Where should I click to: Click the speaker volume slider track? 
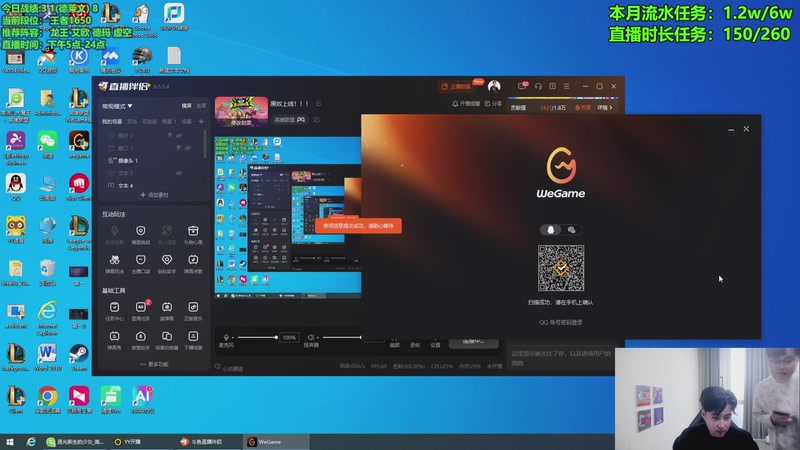pyautogui.click(x=342, y=337)
